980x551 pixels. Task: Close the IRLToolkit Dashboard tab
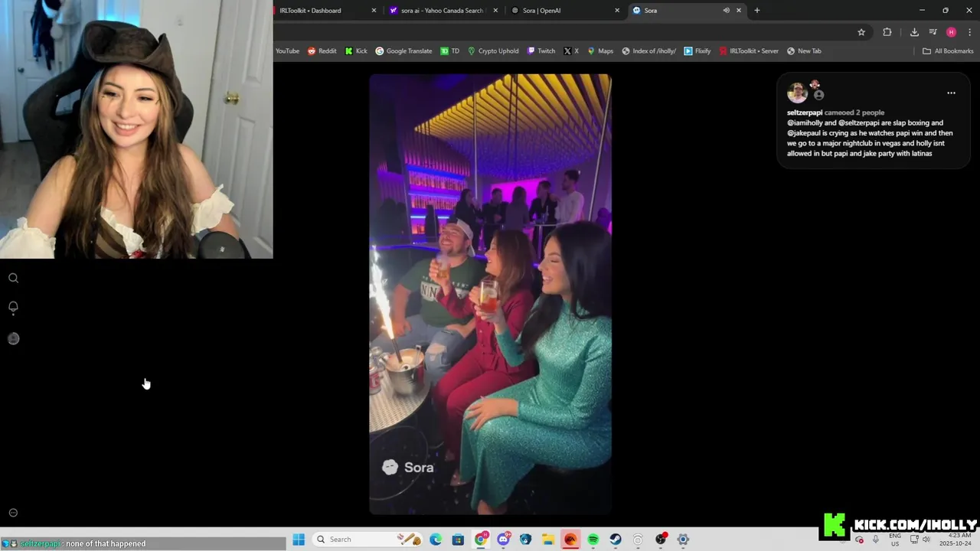point(374,10)
